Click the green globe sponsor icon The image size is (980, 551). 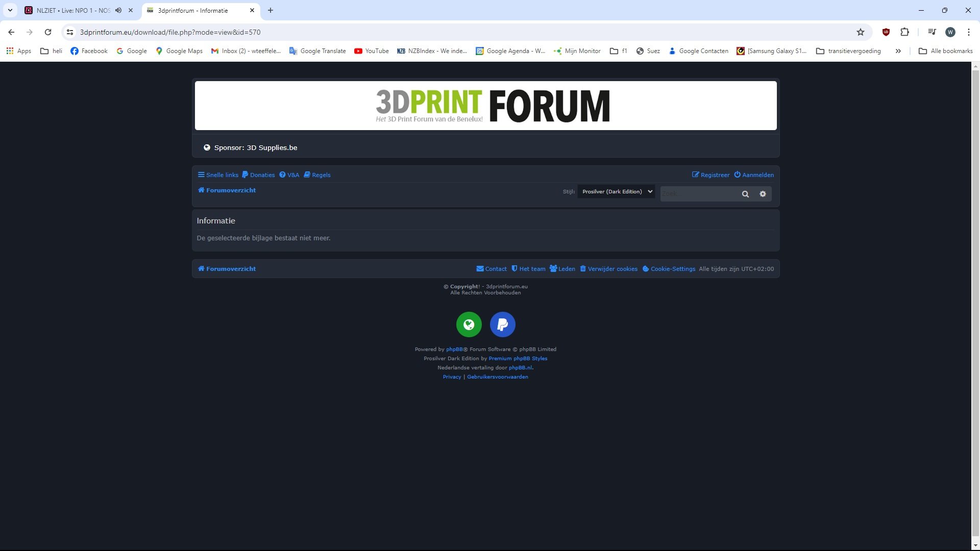[x=469, y=324]
